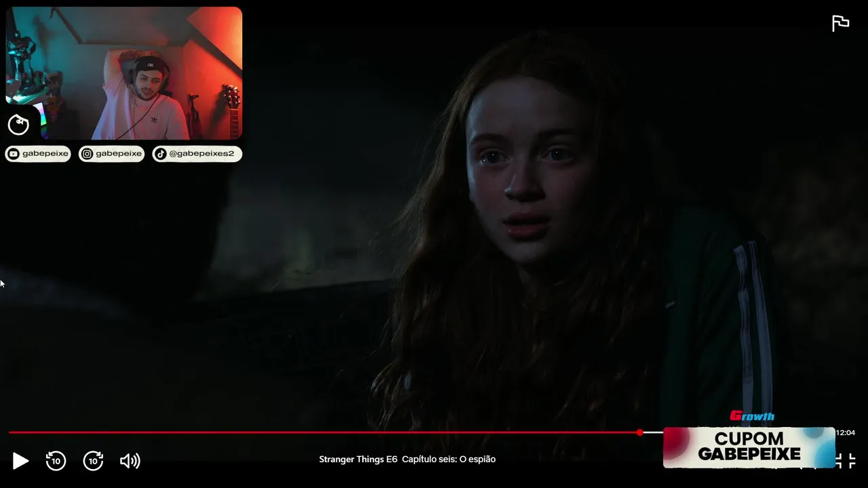The image size is (868, 488).
Task: Click the remaining time 12:04
Action: point(846,432)
